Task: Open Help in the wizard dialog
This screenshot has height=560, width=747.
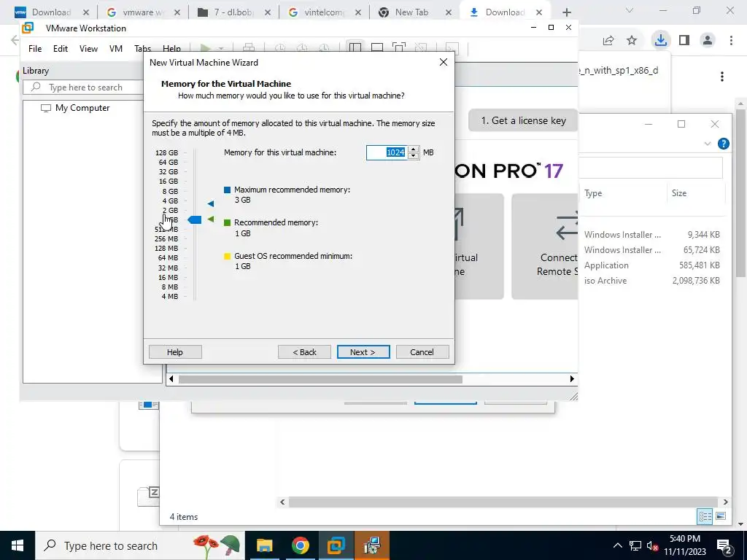Action: coord(175,352)
